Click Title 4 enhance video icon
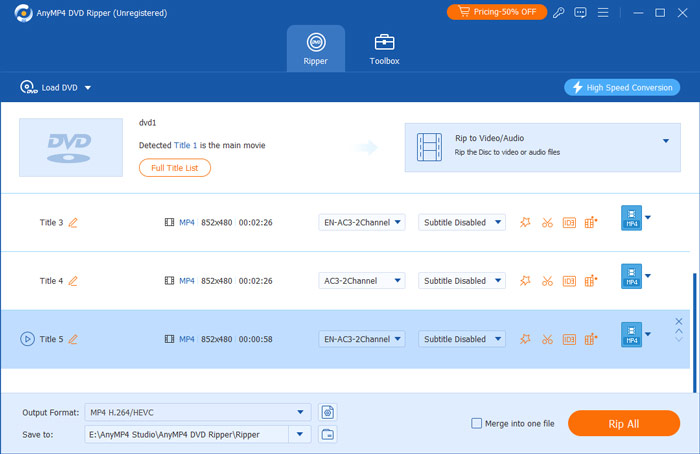The height and width of the screenshot is (454, 700). (591, 281)
